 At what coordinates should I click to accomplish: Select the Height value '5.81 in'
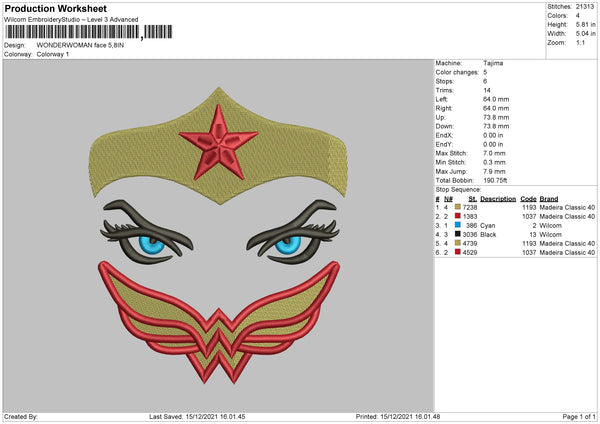pyautogui.click(x=585, y=24)
